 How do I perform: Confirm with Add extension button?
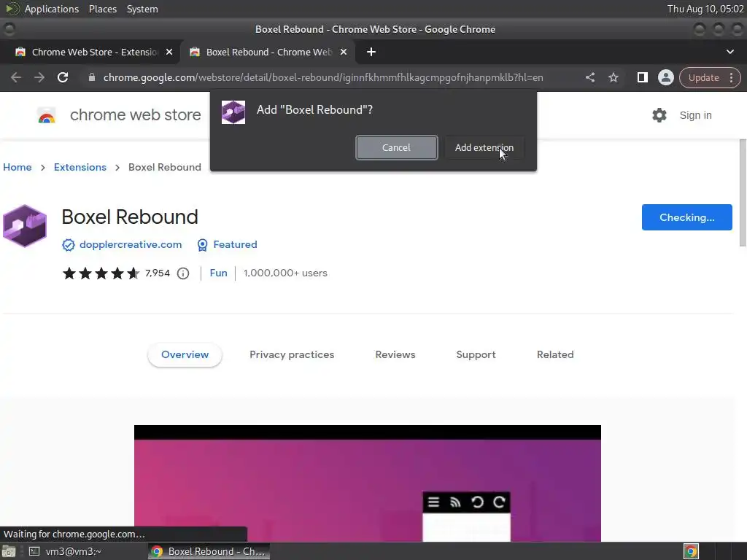pos(484,147)
